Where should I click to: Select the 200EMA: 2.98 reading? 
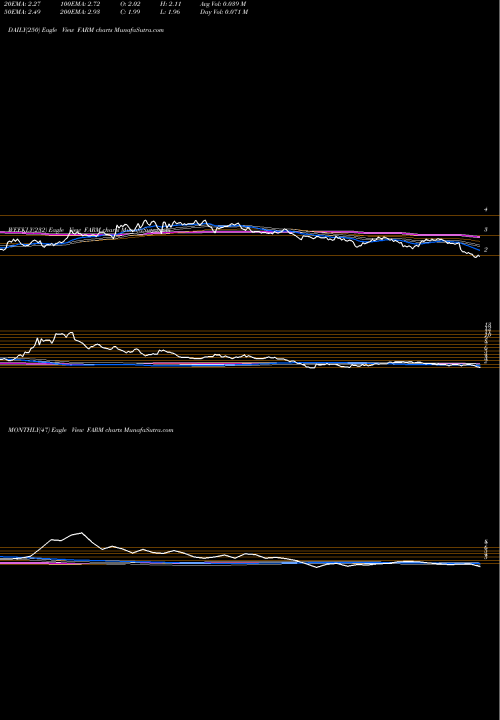80,12
